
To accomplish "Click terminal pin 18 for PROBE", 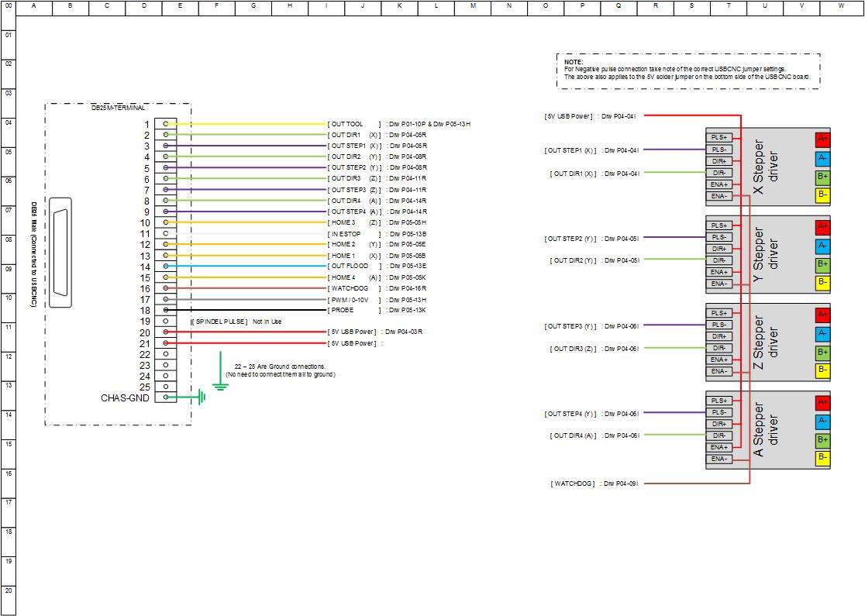I will [165, 310].
